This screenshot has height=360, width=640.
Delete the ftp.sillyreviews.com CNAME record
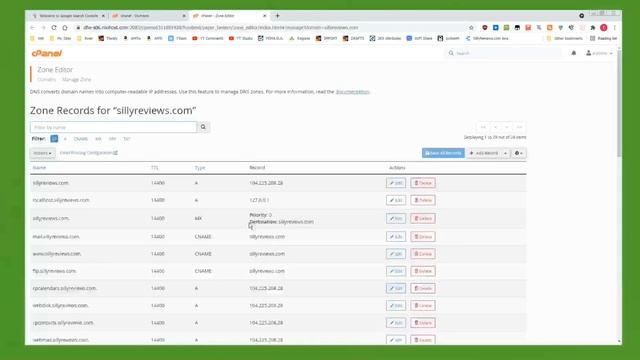point(423,271)
